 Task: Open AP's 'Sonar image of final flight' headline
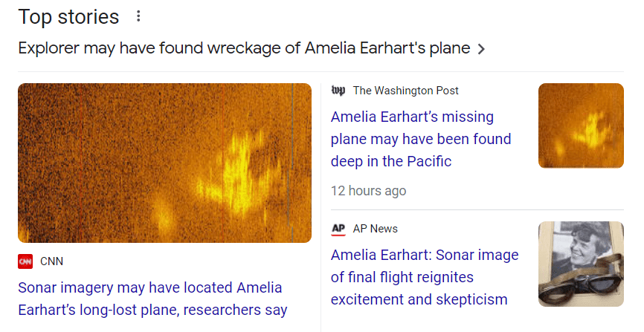point(425,277)
